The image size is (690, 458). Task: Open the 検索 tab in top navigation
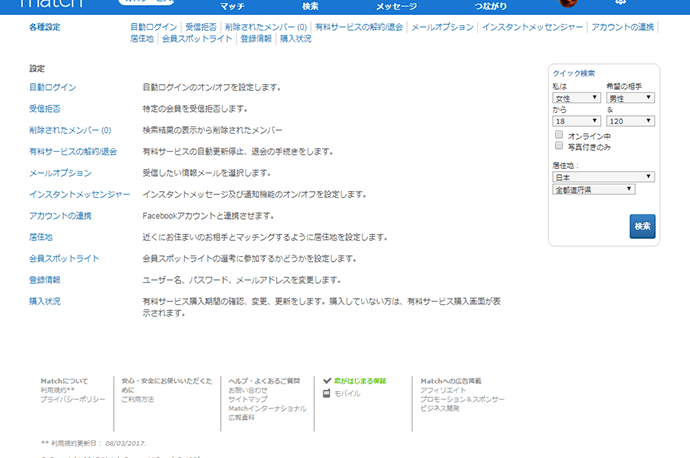tap(310, 6)
